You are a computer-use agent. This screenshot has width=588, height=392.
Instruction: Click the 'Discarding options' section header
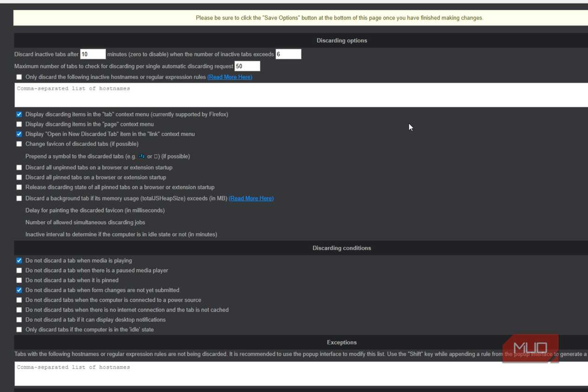coord(342,40)
